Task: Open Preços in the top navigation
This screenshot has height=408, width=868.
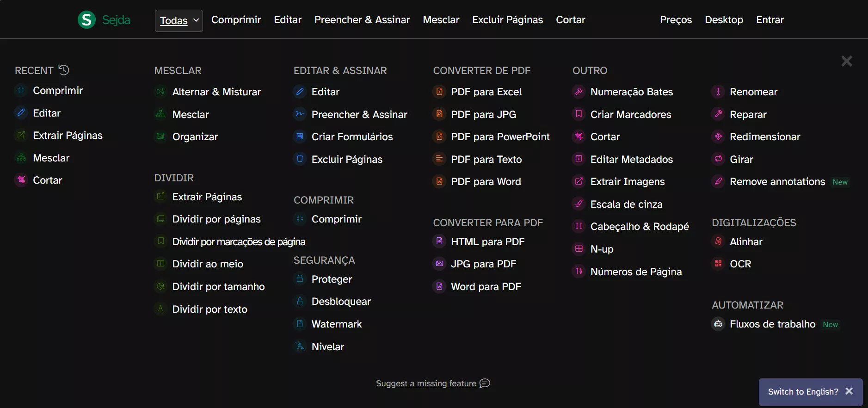Action: 676,20
